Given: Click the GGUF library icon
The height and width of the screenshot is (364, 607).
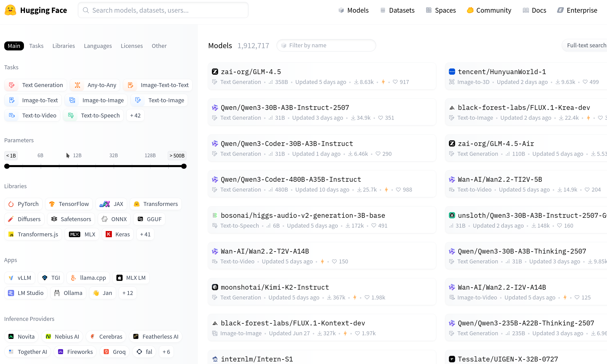Looking at the screenshot, I should [x=140, y=219].
